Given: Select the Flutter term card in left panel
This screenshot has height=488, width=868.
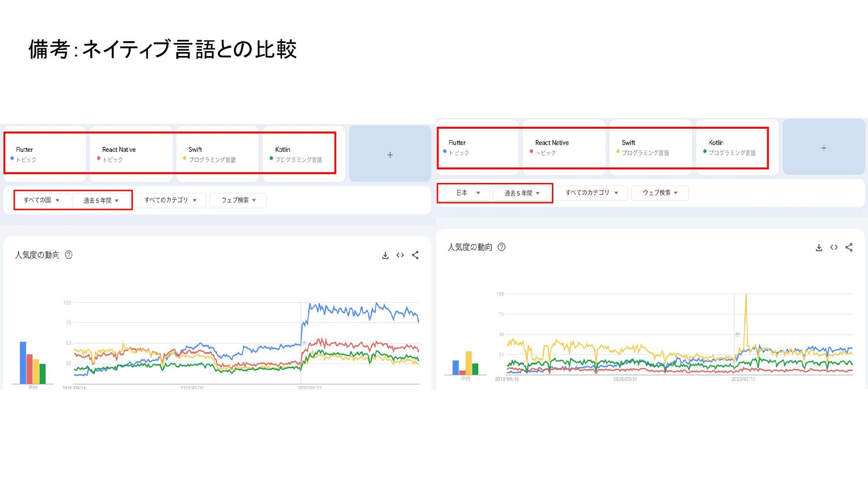Looking at the screenshot, I should pos(45,154).
